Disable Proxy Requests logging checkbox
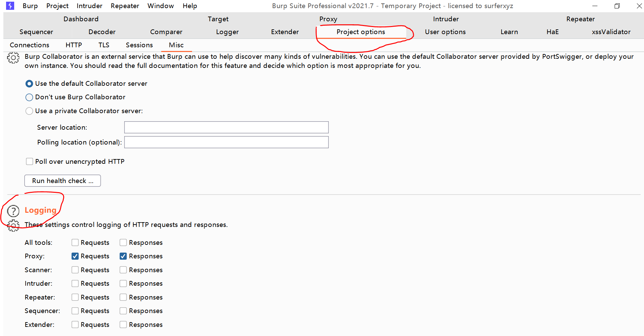This screenshot has width=644, height=336. [75, 256]
